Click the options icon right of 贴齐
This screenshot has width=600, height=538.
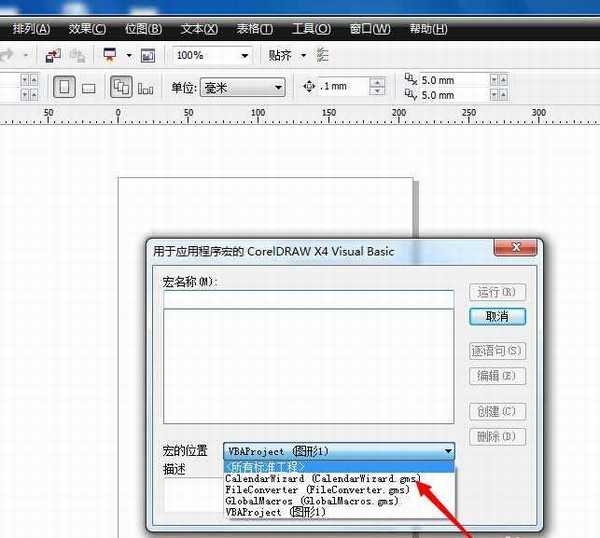point(322,55)
